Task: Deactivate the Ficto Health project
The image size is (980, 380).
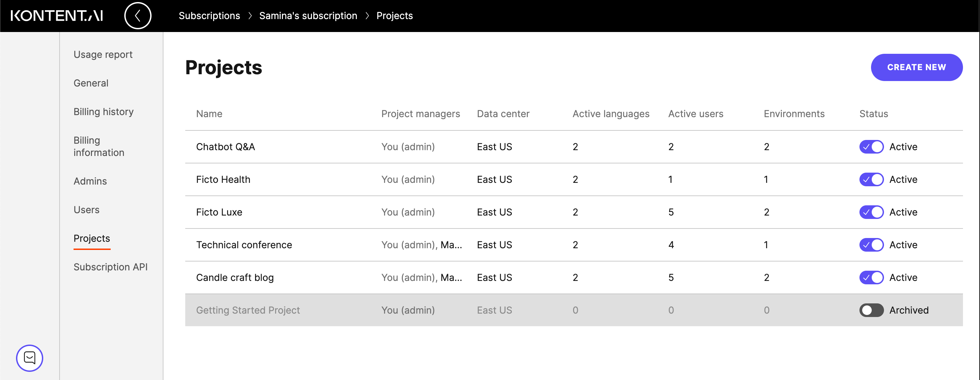Action: pos(871,179)
